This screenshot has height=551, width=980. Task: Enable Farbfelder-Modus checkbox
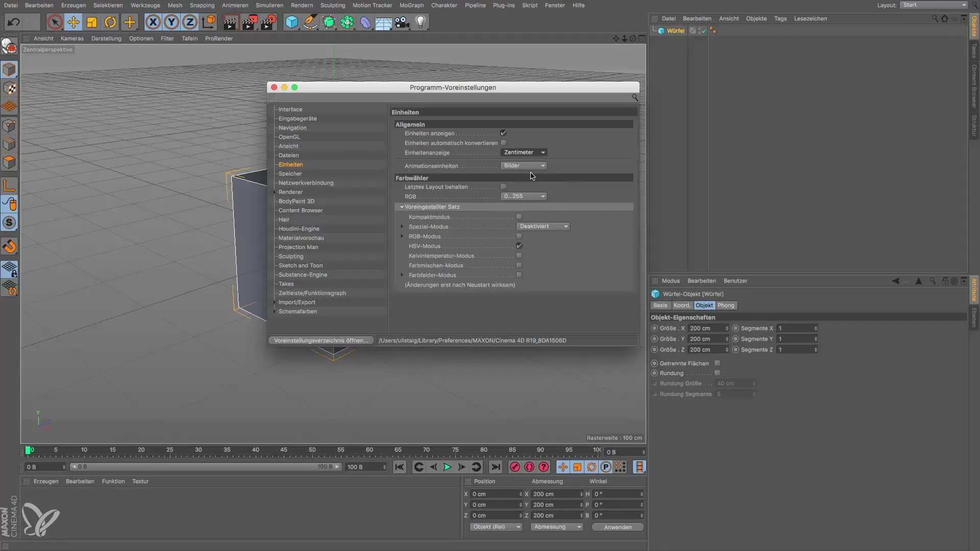pyautogui.click(x=519, y=275)
